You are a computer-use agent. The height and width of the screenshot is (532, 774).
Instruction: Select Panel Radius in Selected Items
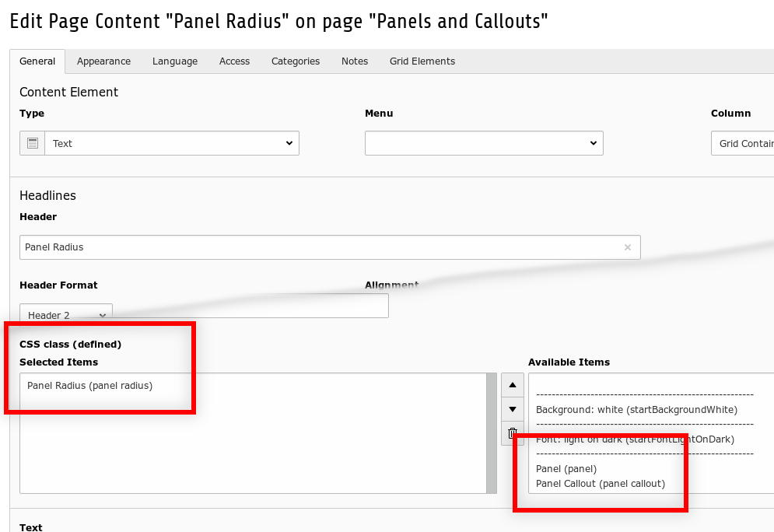coord(89,385)
